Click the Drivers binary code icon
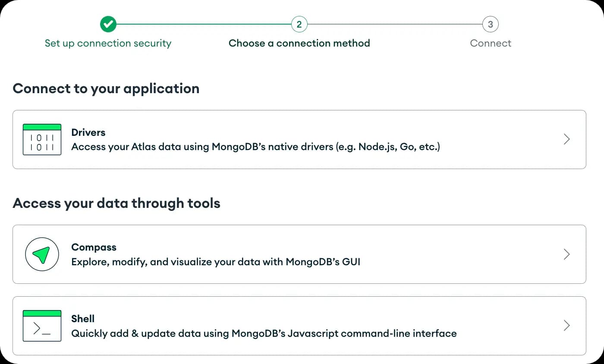 [x=42, y=139]
